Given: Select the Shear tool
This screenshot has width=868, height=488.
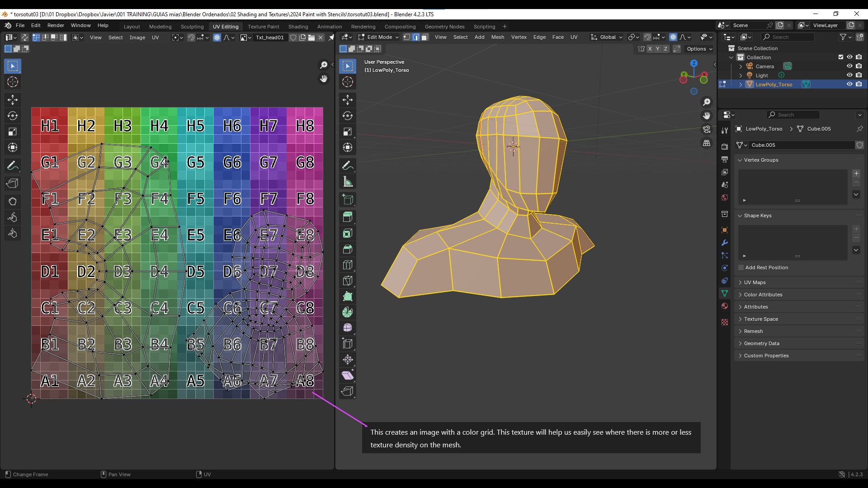Looking at the screenshot, I should (348, 375).
